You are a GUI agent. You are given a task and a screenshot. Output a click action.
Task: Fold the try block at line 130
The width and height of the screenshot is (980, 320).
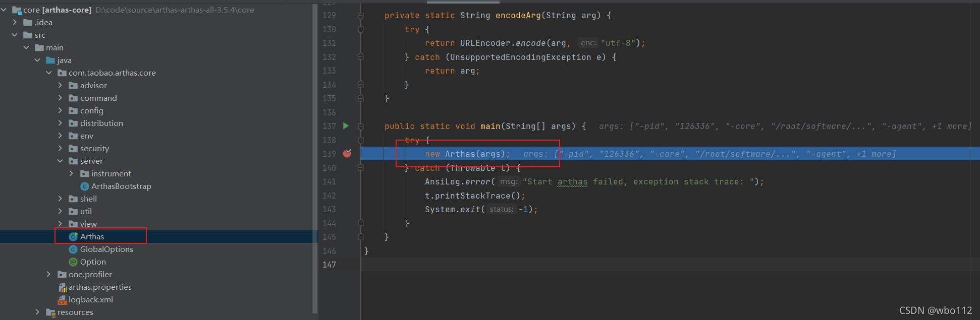[x=361, y=30]
